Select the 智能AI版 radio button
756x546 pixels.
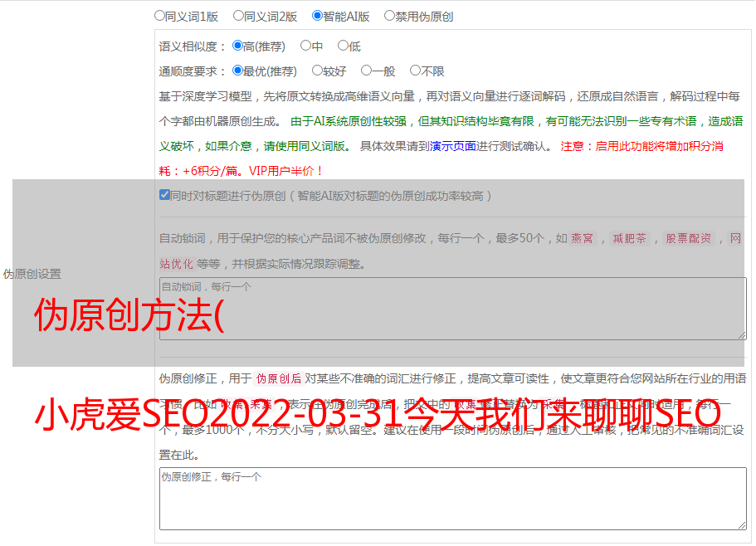pyautogui.click(x=317, y=16)
